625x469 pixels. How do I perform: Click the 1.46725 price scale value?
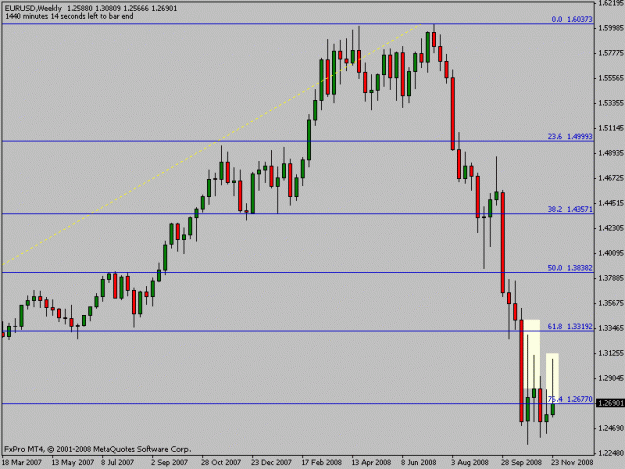coord(611,178)
